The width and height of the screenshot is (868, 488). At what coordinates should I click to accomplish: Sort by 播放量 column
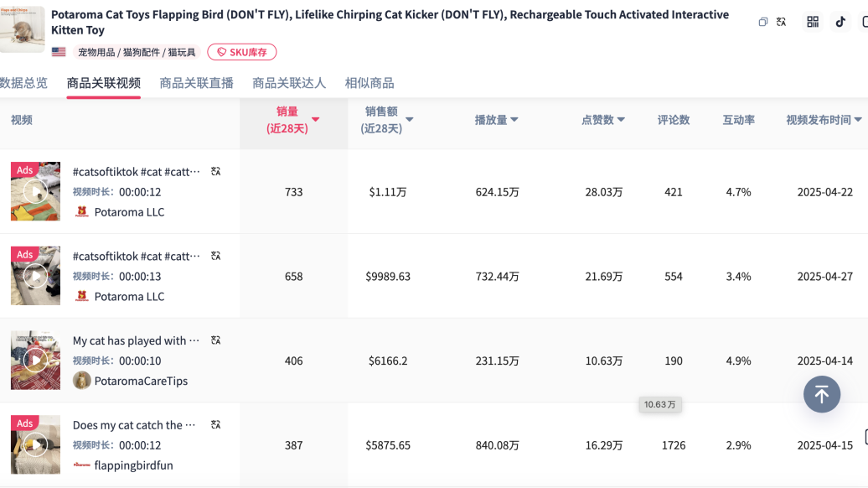point(496,120)
